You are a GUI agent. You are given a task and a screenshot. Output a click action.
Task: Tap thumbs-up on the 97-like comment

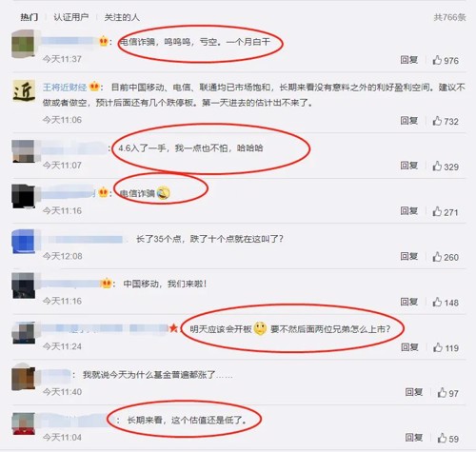pyautogui.click(x=442, y=393)
